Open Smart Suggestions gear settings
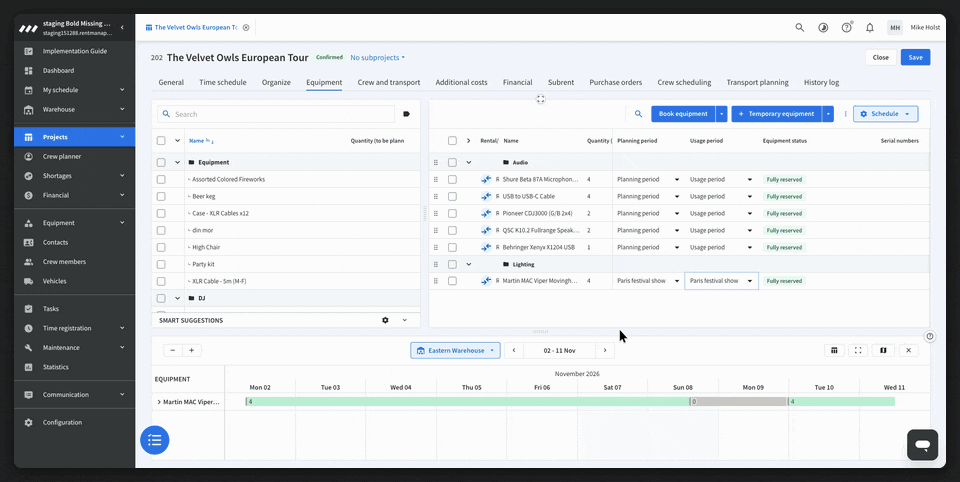The image size is (960, 482). pyautogui.click(x=385, y=320)
